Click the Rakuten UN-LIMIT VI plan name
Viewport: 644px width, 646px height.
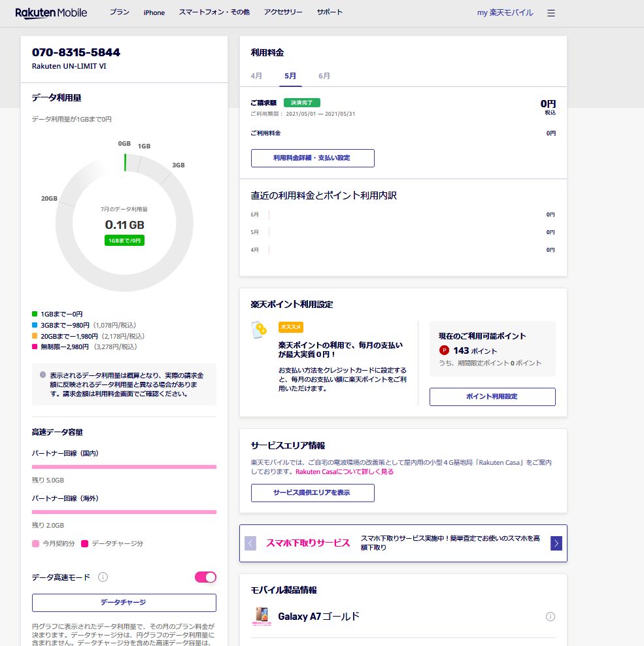69,66
